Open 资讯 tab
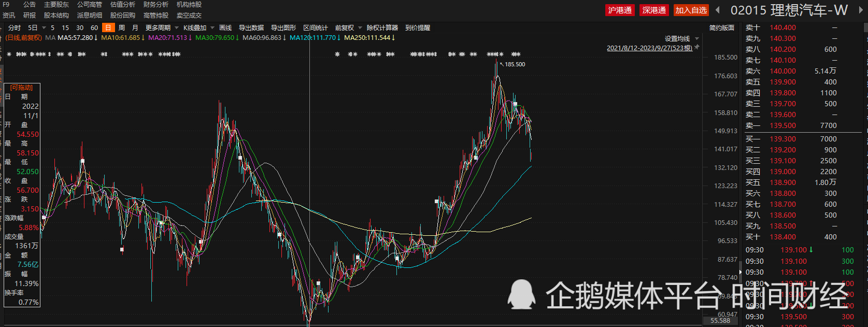Image resolution: width=868 pixels, height=327 pixels. 9,16
